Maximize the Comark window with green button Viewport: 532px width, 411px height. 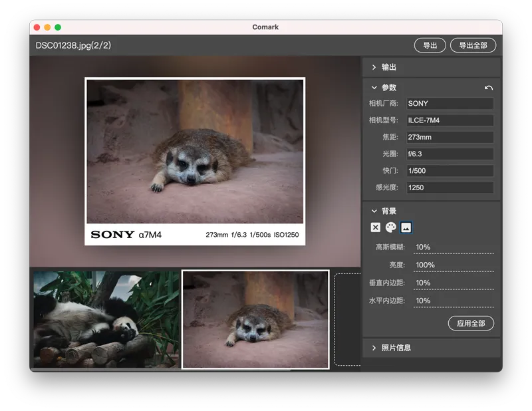(58, 27)
